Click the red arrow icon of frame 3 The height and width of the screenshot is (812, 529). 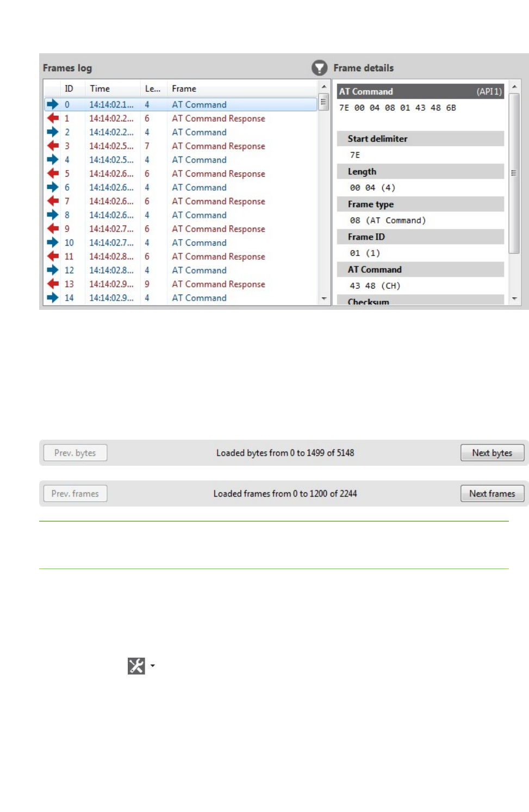53,146
